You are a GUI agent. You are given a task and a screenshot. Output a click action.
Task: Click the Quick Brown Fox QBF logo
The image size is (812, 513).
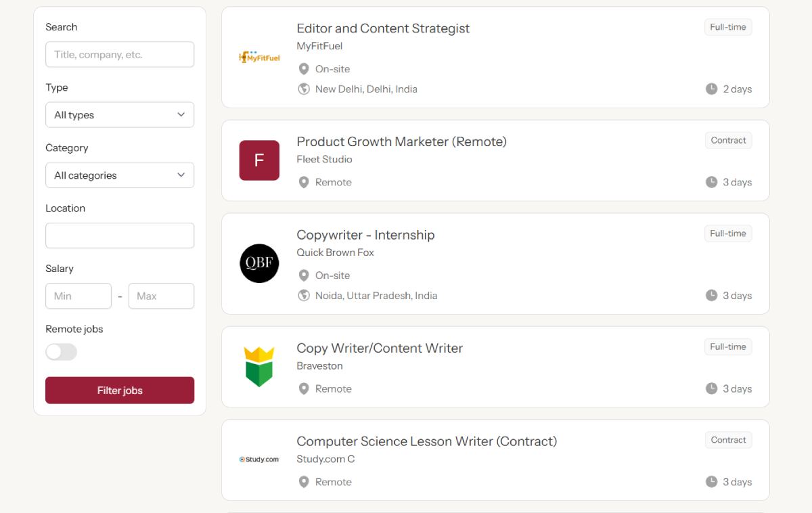[x=259, y=263]
